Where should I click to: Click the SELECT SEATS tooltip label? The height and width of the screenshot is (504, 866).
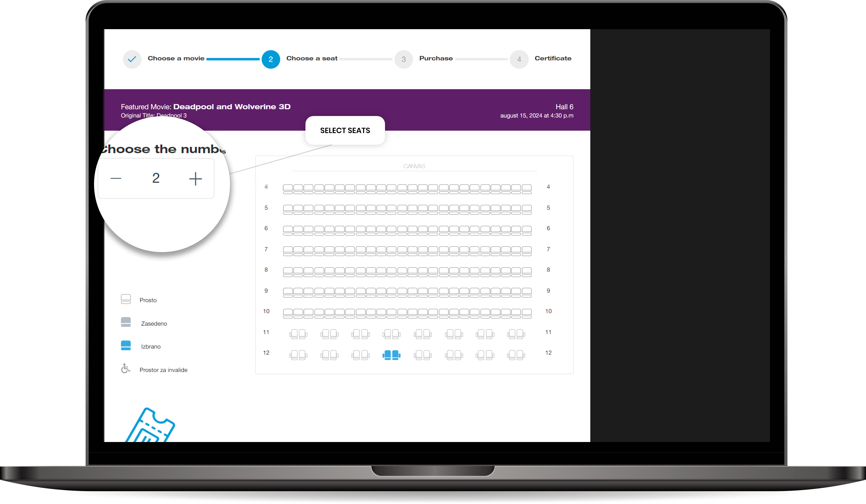click(345, 130)
